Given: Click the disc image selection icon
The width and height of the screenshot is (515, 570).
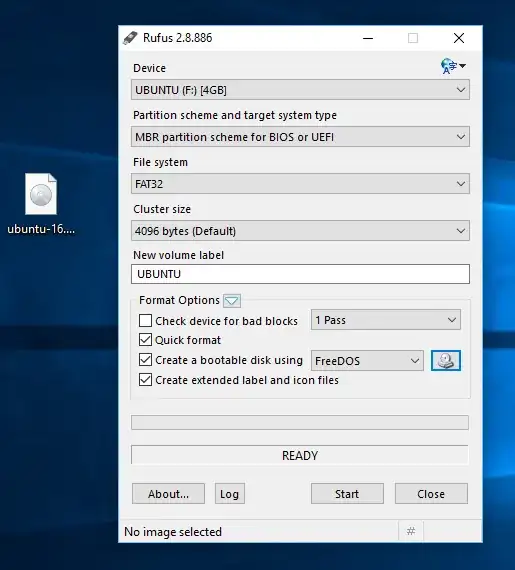Looking at the screenshot, I should (446, 361).
